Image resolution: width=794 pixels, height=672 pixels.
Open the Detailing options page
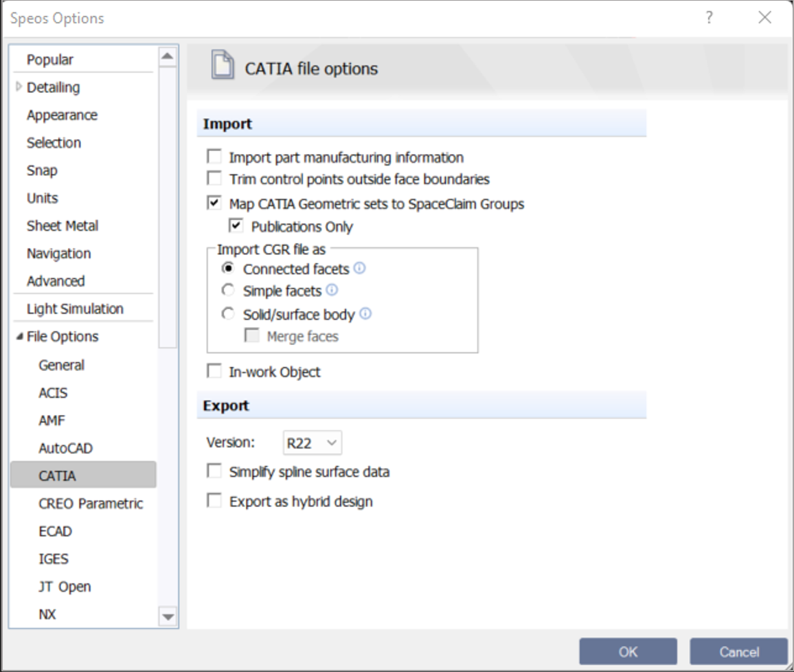click(x=53, y=88)
